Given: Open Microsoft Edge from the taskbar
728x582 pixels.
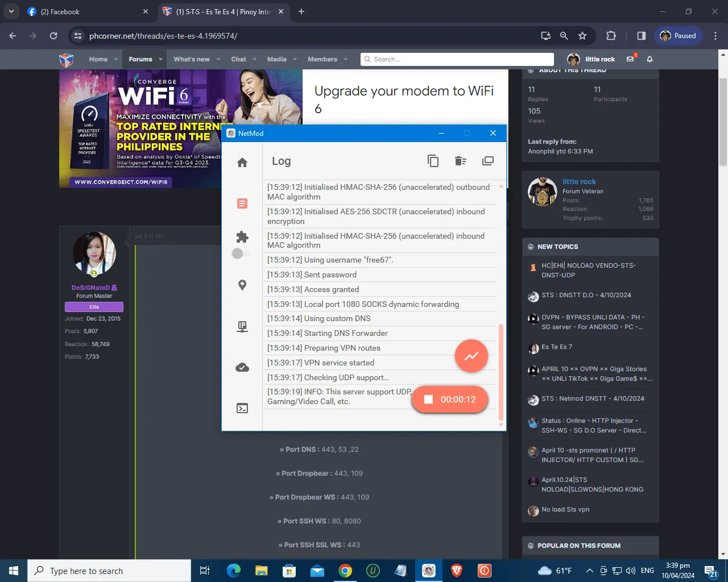Looking at the screenshot, I should coord(234,571).
